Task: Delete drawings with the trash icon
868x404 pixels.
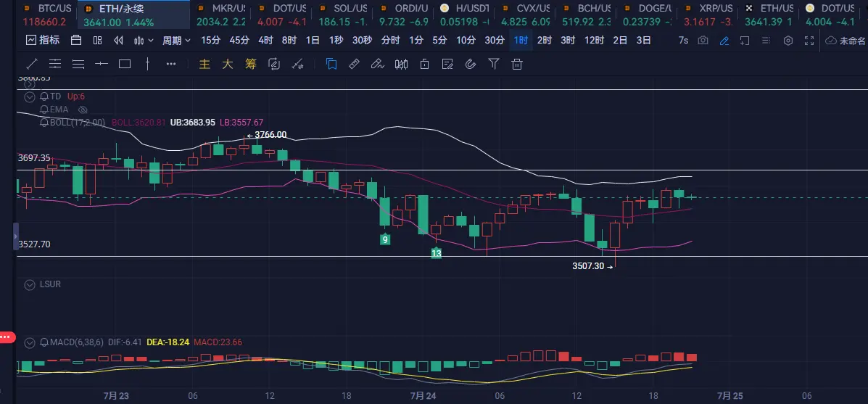Action: point(516,64)
